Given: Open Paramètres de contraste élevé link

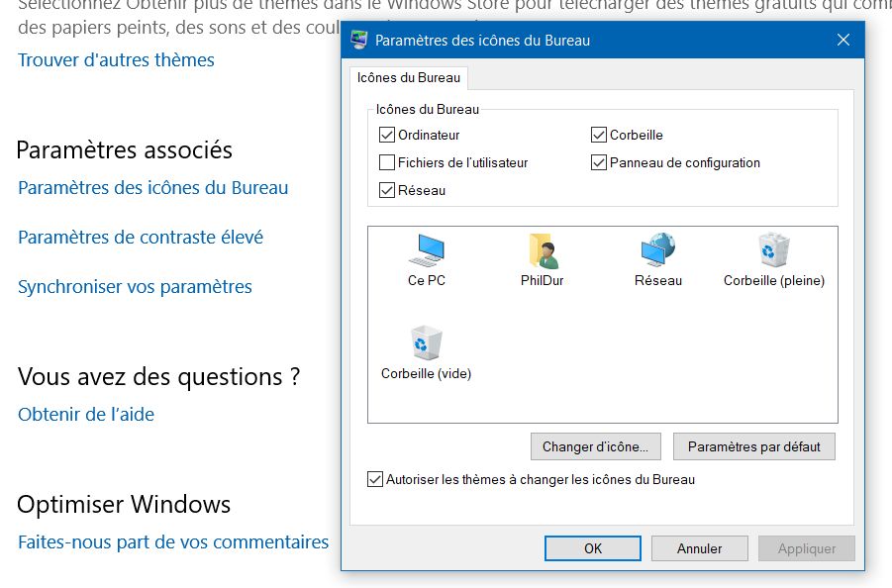Looking at the screenshot, I should click(141, 238).
